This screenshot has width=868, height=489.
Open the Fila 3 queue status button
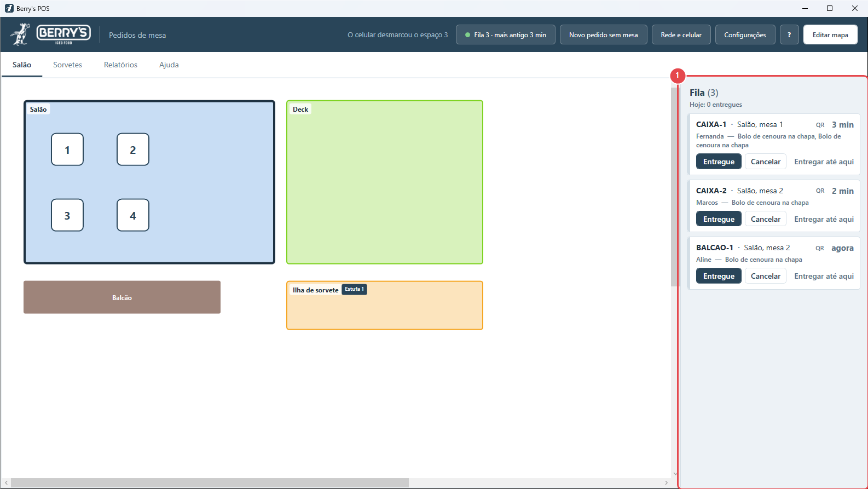pos(506,34)
